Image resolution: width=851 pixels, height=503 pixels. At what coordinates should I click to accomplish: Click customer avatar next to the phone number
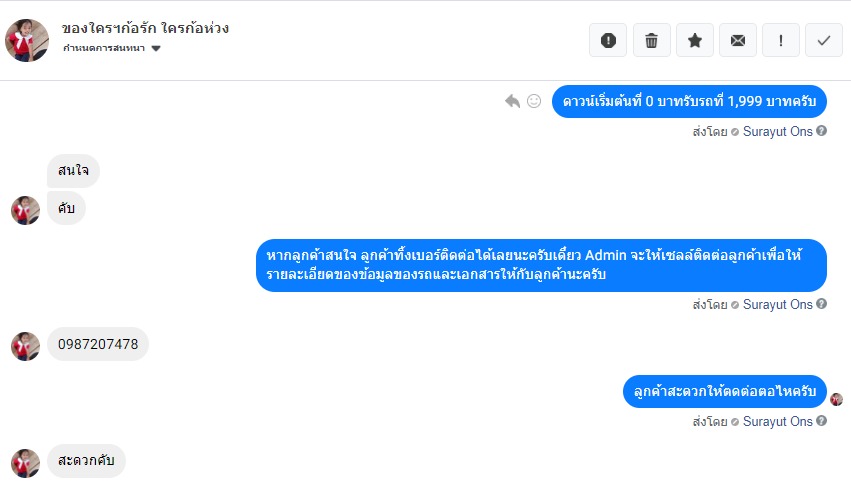pyautogui.click(x=25, y=346)
